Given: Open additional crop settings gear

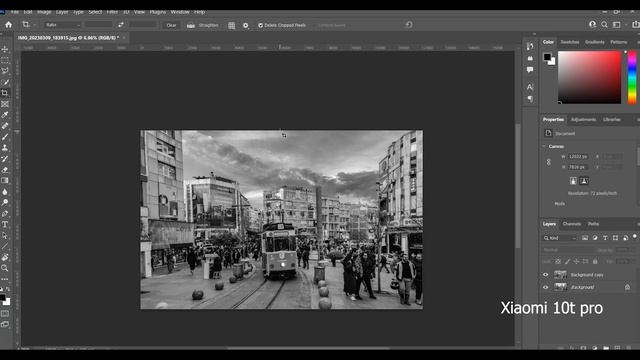Looking at the screenshot, I should click(x=245, y=25).
